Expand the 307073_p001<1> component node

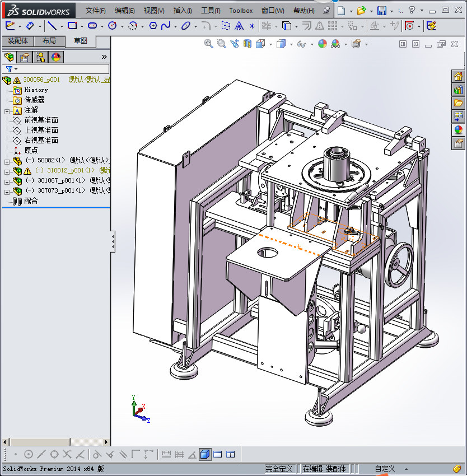click(7, 191)
